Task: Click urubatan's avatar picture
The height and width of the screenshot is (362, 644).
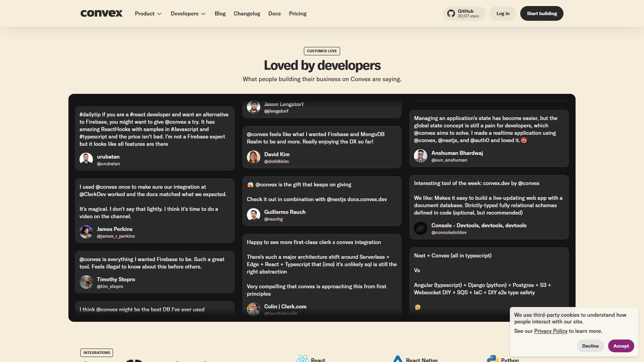Action: click(x=86, y=160)
